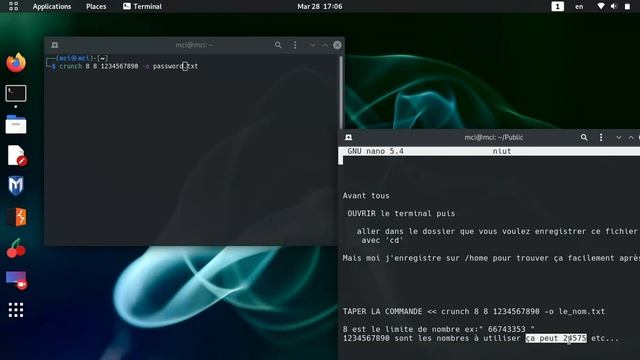Open the Applications menu
Viewport: 640px width, 360px height.
[x=52, y=7]
